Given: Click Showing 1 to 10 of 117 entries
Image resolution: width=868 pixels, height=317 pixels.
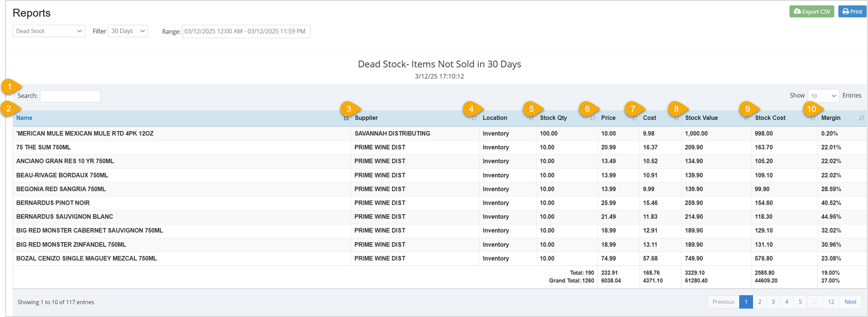Looking at the screenshot, I should point(56,303).
